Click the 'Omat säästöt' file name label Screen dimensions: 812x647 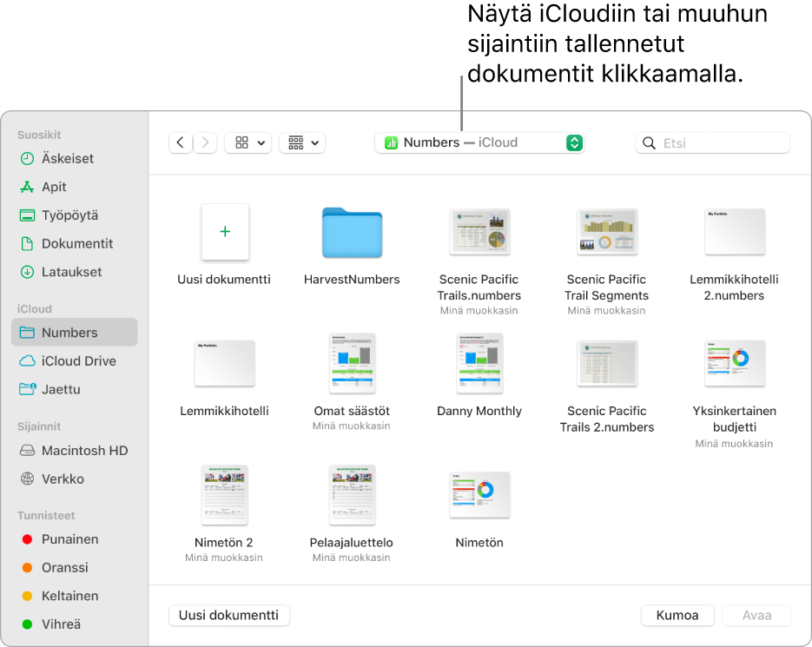[x=352, y=411]
